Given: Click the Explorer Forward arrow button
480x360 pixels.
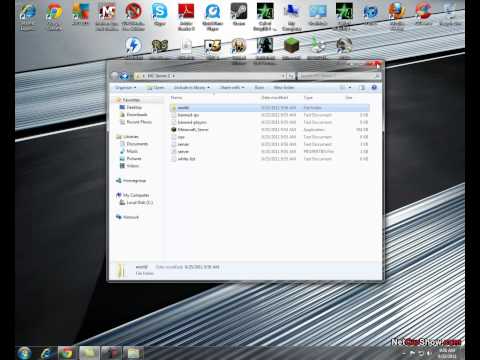Looking at the screenshot, I should point(124,76).
